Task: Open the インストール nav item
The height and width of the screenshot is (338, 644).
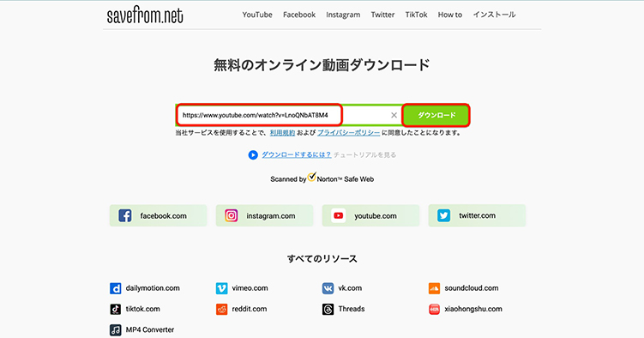Action: [x=494, y=15]
